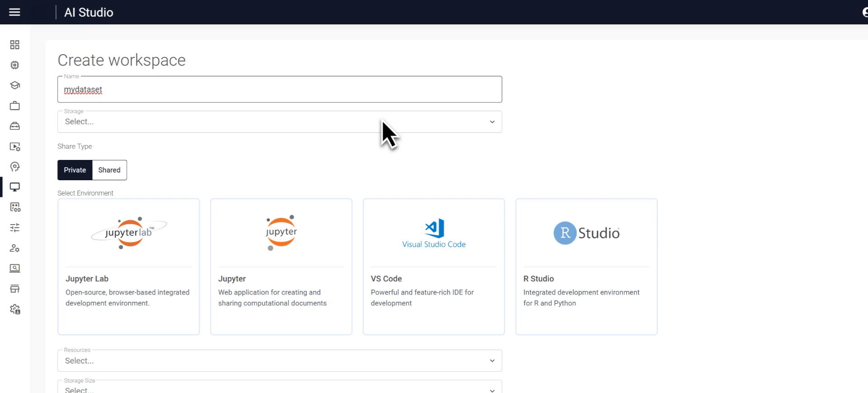
Task: Click the AI Studio header title
Action: [89, 12]
